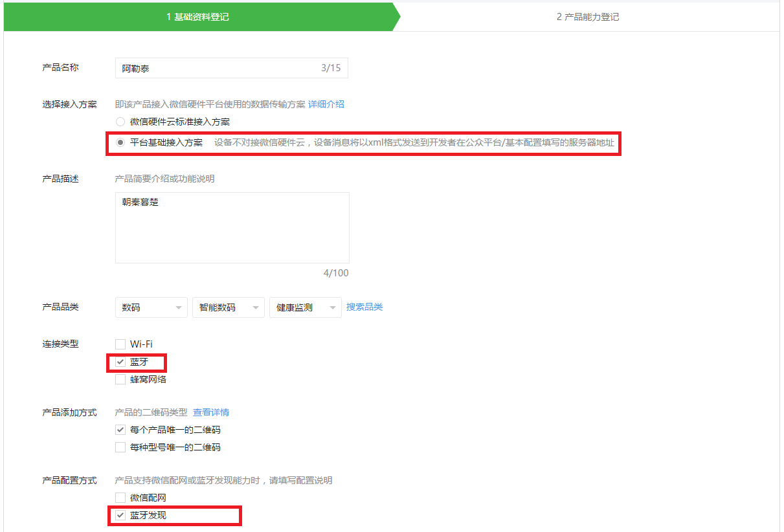Open the 数码 category dropdown
784x532 pixels.
[151, 307]
